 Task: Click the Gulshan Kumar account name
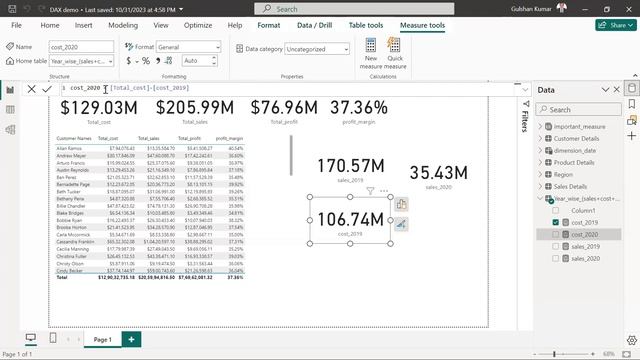[x=531, y=9]
